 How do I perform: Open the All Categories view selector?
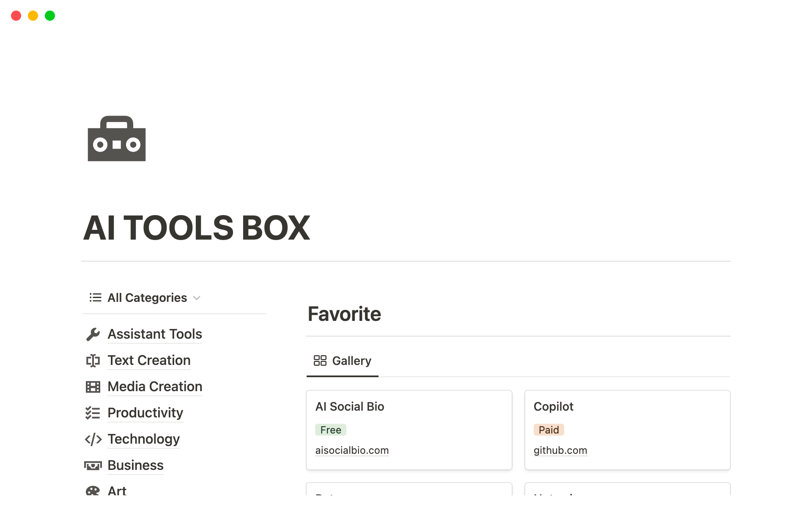147,298
